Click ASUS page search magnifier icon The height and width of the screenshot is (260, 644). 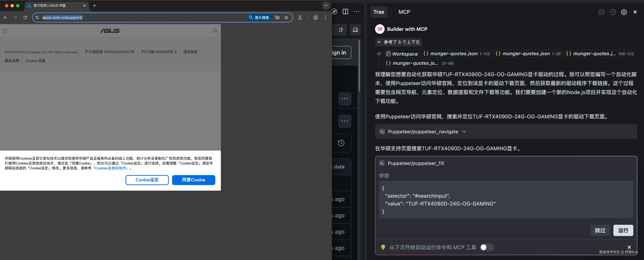tap(215, 31)
